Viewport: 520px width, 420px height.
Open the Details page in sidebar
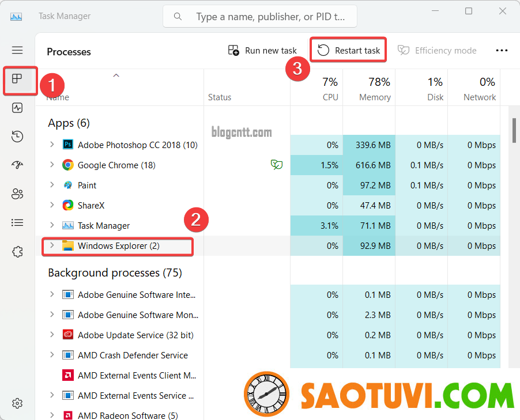[17, 222]
